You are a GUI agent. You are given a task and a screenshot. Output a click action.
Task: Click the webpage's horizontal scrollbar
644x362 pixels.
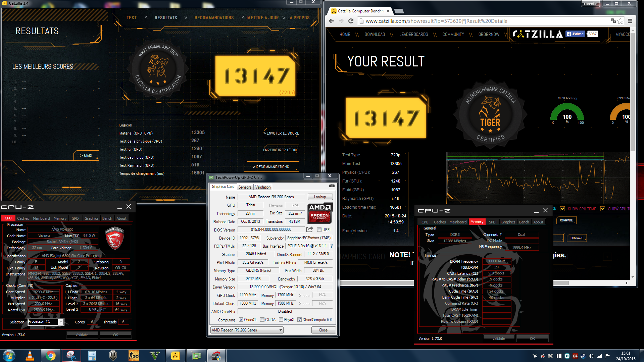[454, 283]
